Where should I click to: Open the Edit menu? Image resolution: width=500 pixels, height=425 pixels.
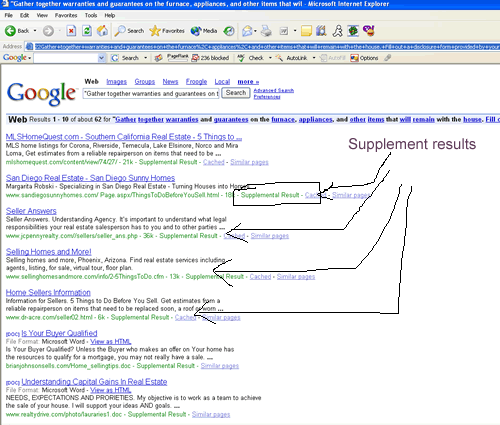click(24, 15)
